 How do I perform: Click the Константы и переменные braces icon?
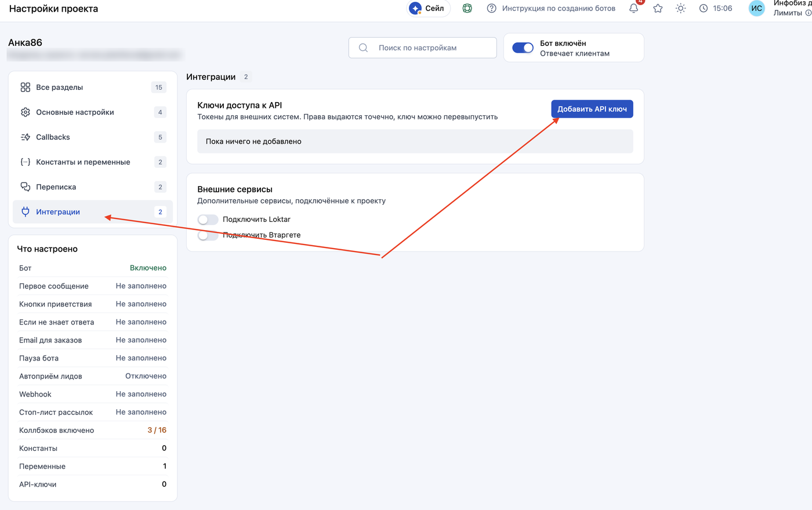coord(26,162)
